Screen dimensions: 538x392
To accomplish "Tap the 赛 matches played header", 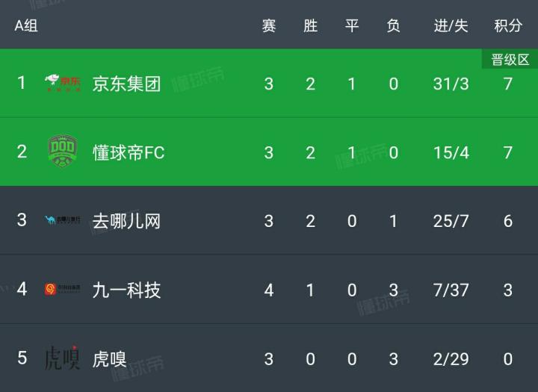I will (x=269, y=25).
